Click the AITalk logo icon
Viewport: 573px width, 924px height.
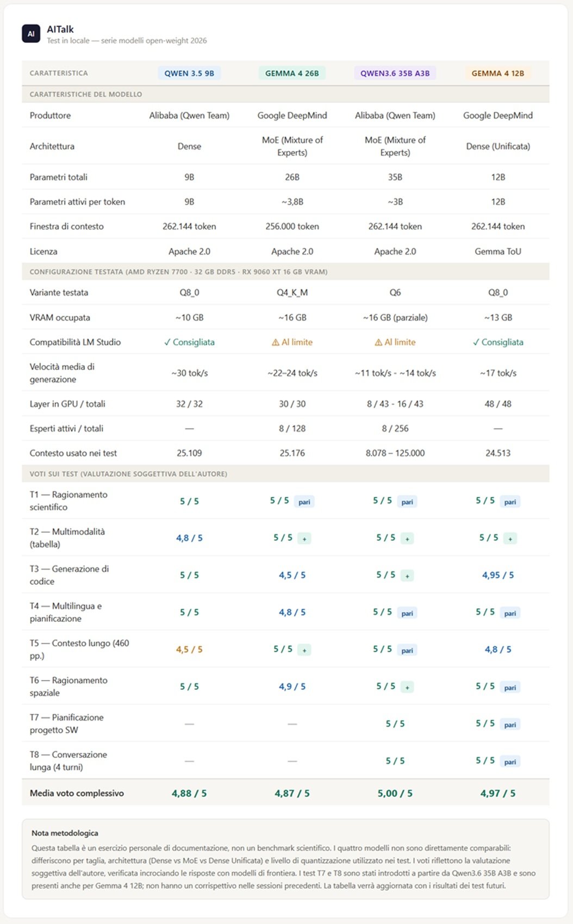point(31,34)
